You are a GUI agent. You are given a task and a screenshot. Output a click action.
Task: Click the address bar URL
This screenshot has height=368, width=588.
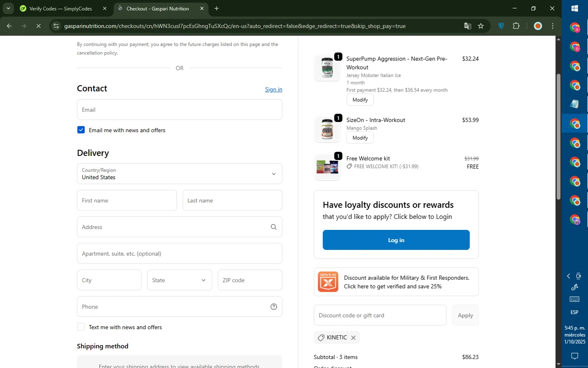pyautogui.click(x=235, y=26)
